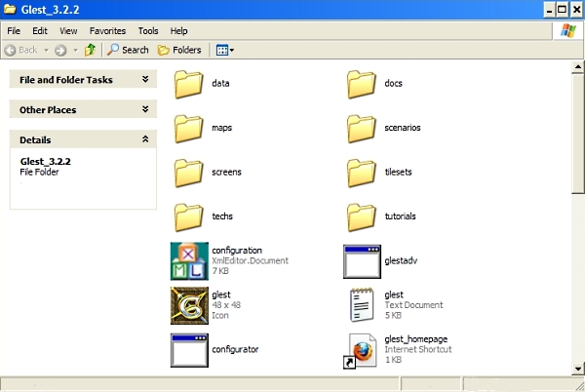Screen dimensions: 585x392
Task: Select the 'screens' folder name
Action: tap(226, 172)
